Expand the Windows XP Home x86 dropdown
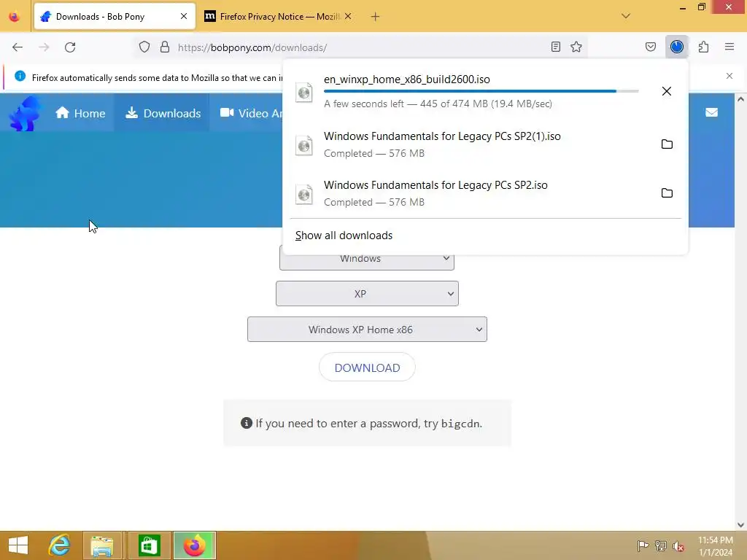The height and width of the screenshot is (560, 747). (x=367, y=329)
